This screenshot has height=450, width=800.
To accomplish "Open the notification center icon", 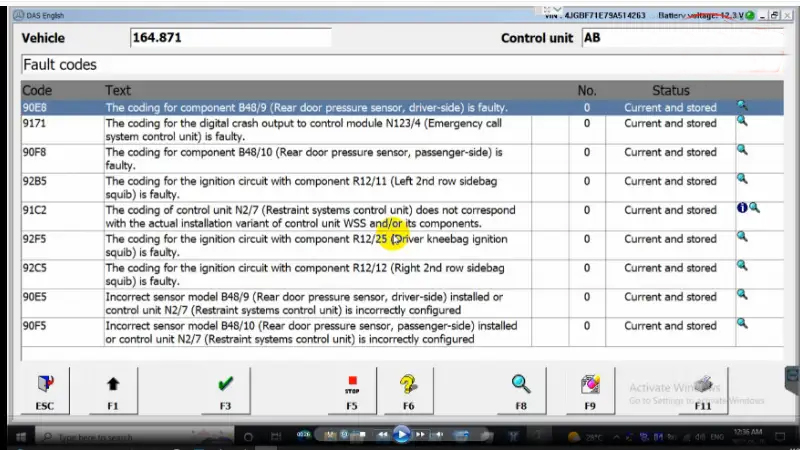I will point(780,436).
